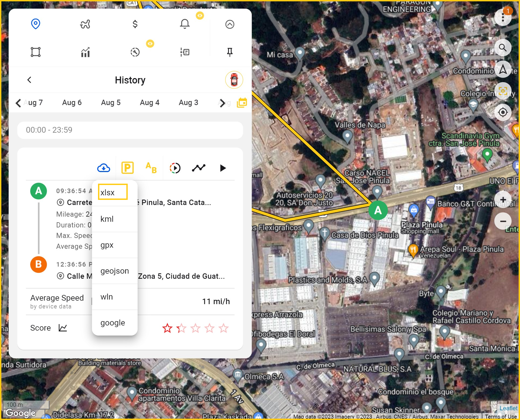
Task: Collapse the panel with circled chevron up
Action: coord(230,24)
